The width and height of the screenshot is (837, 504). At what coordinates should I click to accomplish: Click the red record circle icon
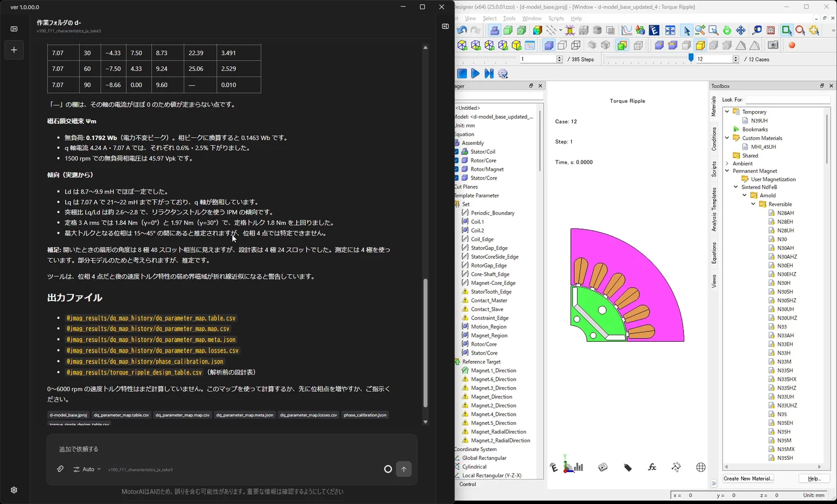click(x=792, y=45)
